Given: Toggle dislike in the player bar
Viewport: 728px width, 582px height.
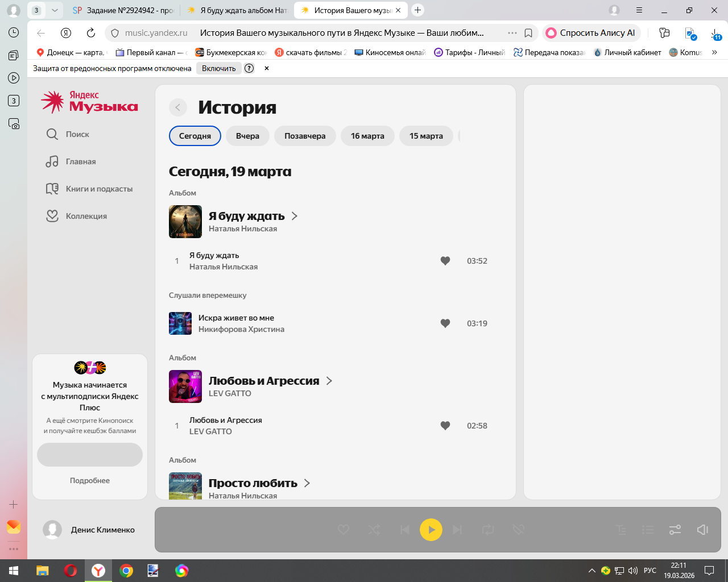Looking at the screenshot, I should (x=518, y=530).
